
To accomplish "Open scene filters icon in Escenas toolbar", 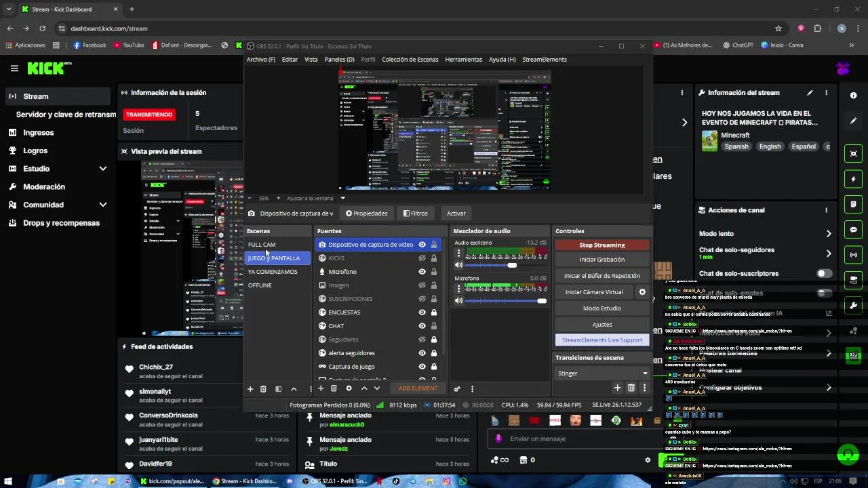I will click(278, 389).
